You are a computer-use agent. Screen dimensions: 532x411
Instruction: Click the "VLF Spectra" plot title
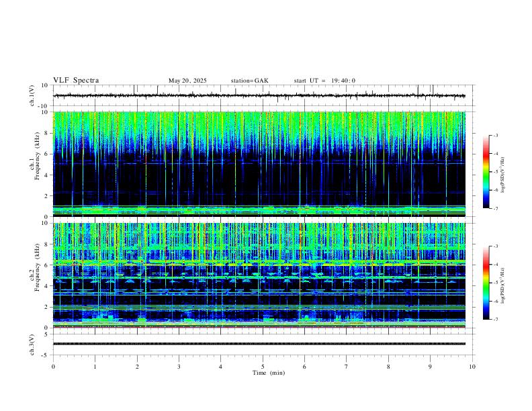[x=76, y=81]
